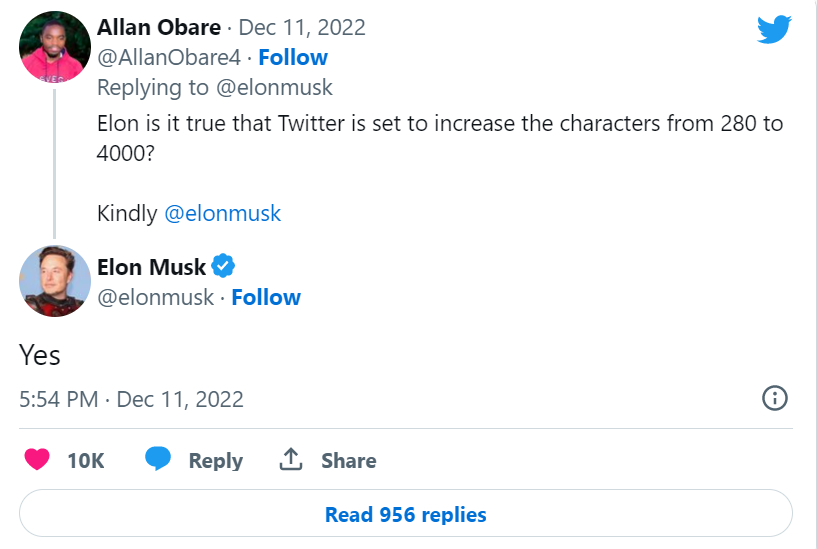The image size is (817, 549).
Task: Click the Share text label
Action: 349,461
